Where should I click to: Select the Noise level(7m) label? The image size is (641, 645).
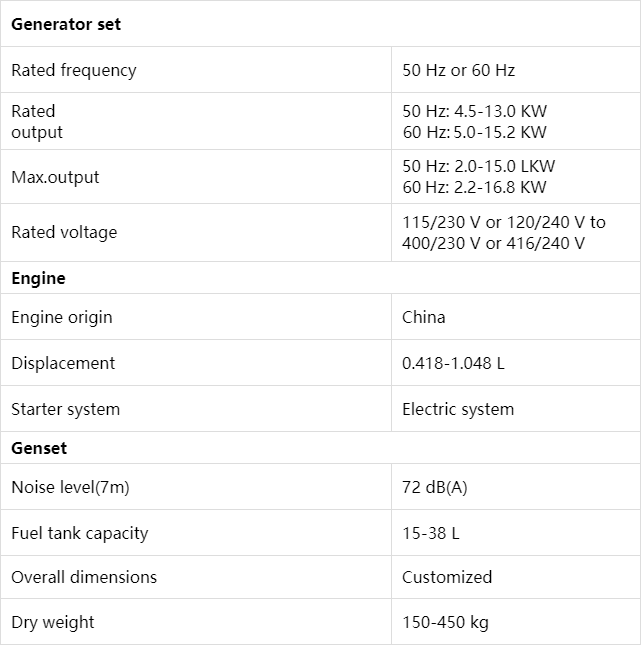tap(70, 487)
